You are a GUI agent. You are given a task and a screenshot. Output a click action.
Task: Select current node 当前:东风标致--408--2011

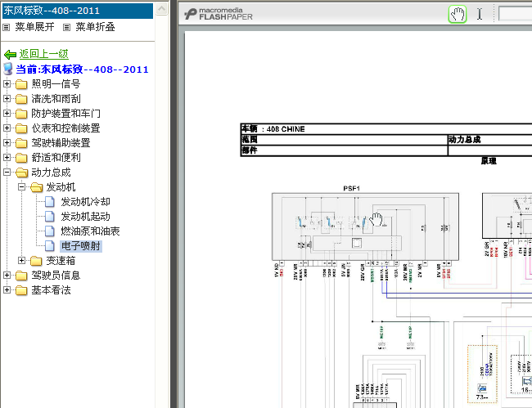point(82,69)
